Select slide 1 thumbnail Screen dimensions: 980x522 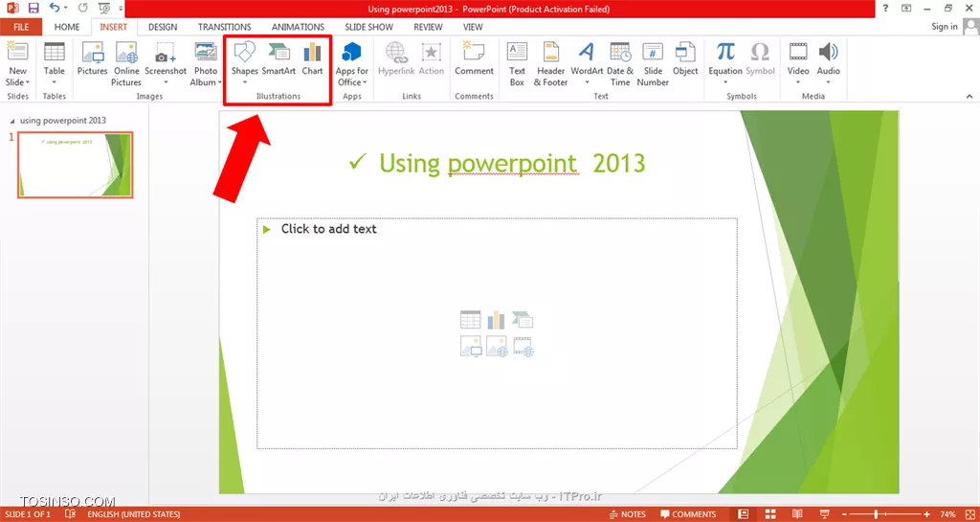(75, 165)
